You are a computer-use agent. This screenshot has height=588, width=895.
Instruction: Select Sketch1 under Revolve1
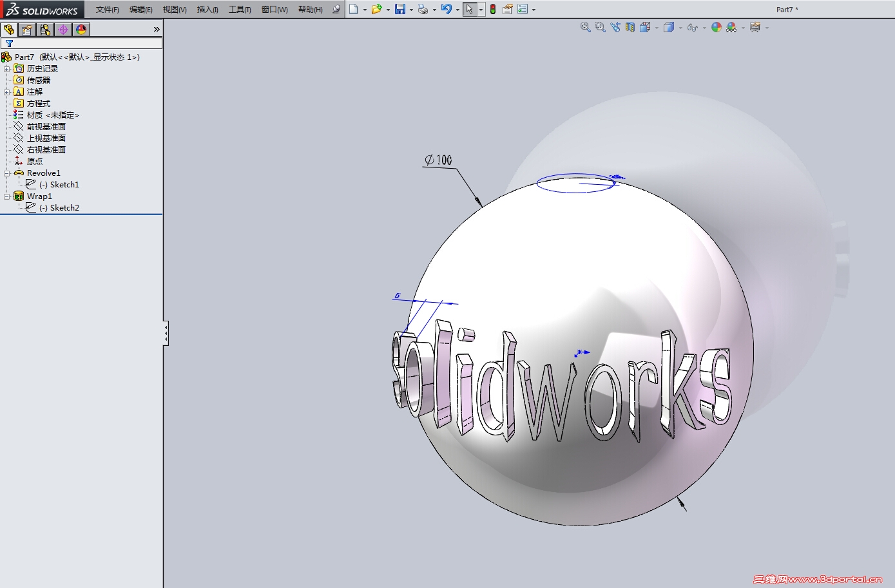pos(53,184)
